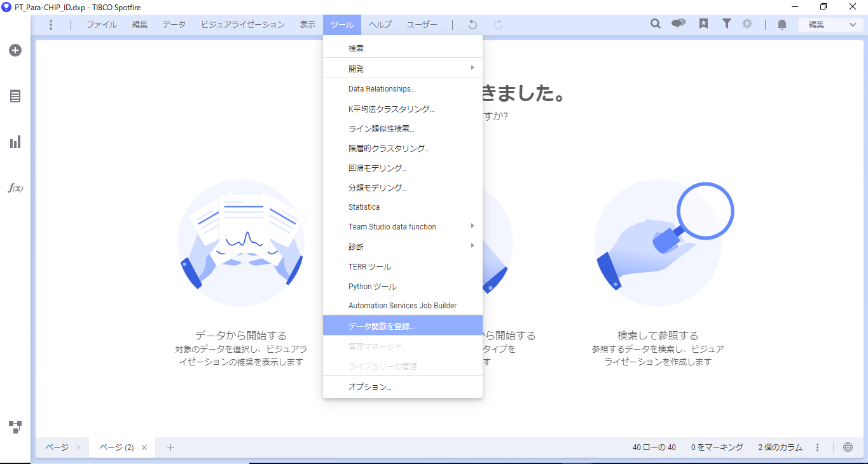Click the documents and chart illustration

tap(241, 242)
